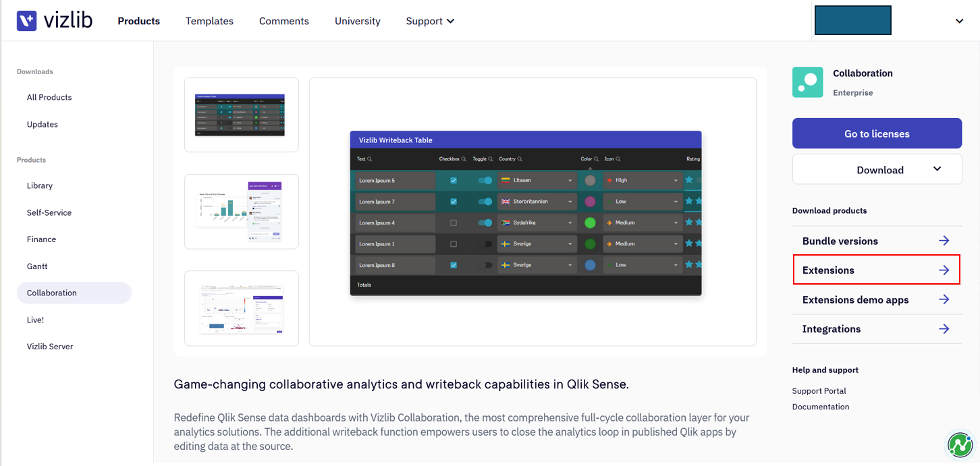
Task: Click the purple color circle in Lorem Ipsum 7 row
Action: coord(590,202)
